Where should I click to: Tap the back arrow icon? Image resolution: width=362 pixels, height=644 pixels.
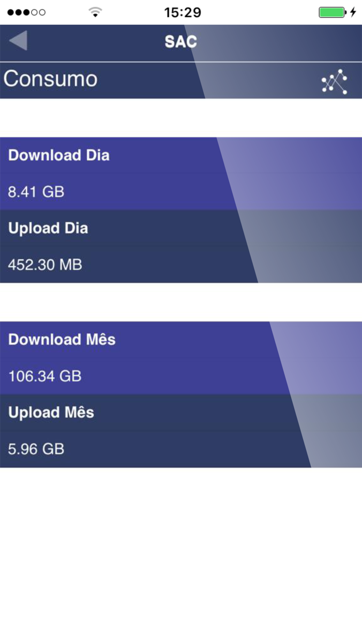point(18,41)
